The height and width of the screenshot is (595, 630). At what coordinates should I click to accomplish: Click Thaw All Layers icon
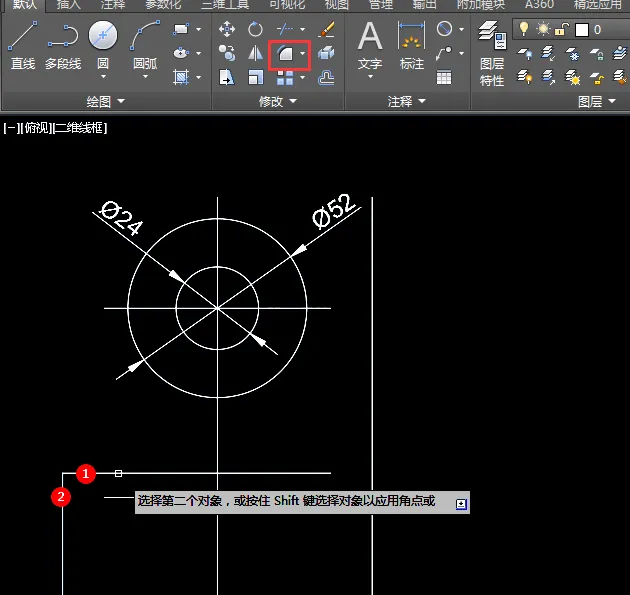point(572,77)
